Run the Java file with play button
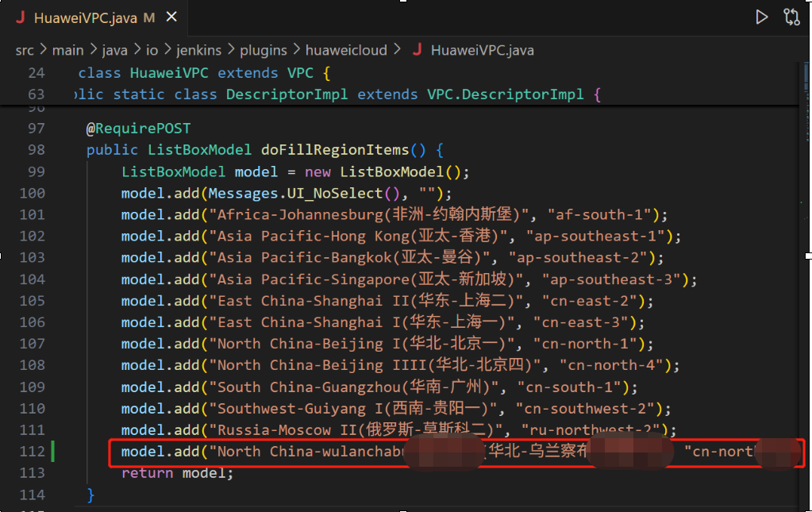 click(x=760, y=17)
